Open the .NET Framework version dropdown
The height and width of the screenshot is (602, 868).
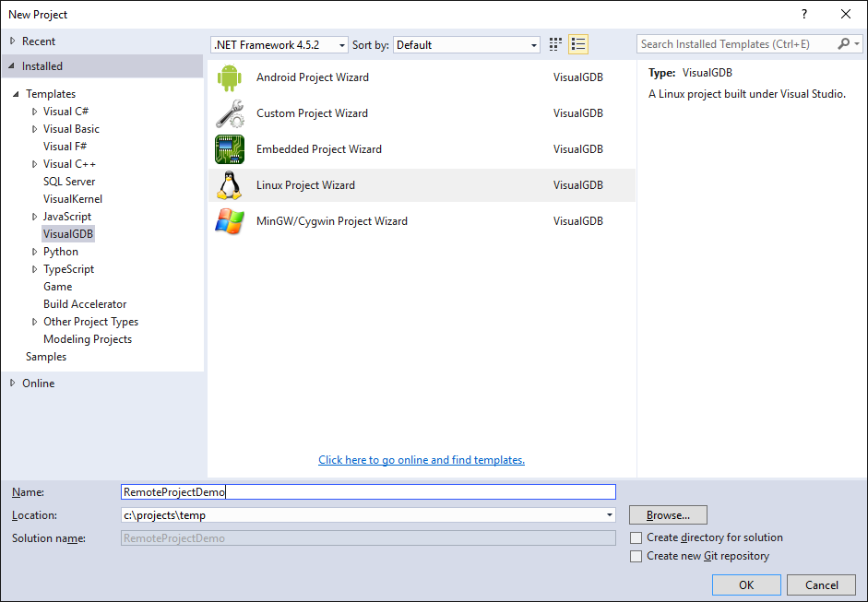[279, 45]
